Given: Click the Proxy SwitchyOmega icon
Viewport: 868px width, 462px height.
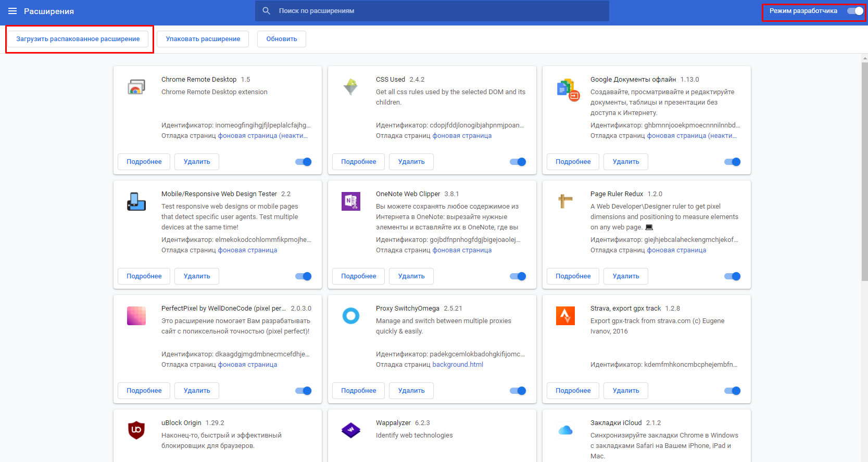Looking at the screenshot, I should click(x=351, y=316).
